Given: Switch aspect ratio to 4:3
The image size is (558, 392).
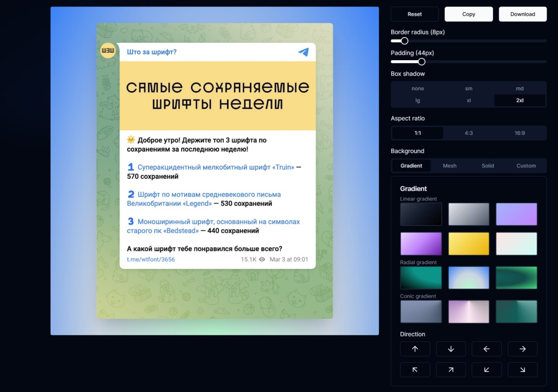Looking at the screenshot, I should pyautogui.click(x=469, y=133).
